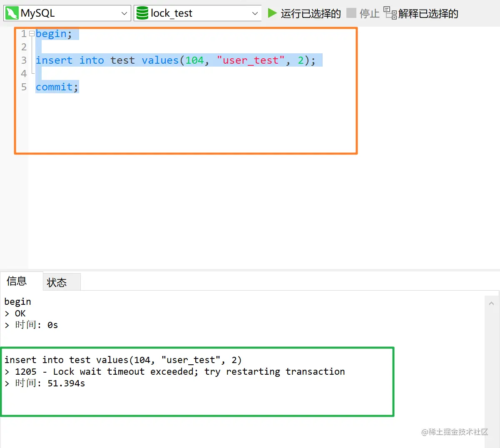
Task: Open the MySQL connection dropdown
Action: coord(67,13)
